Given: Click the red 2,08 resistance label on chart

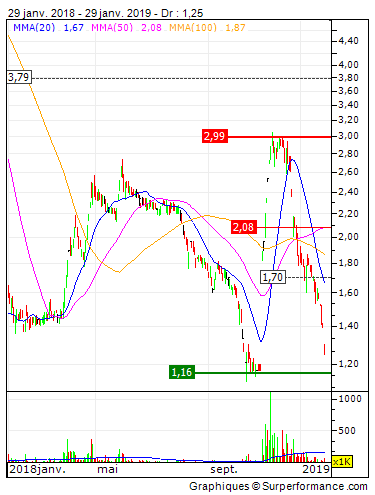Looking at the screenshot, I should click(244, 227).
